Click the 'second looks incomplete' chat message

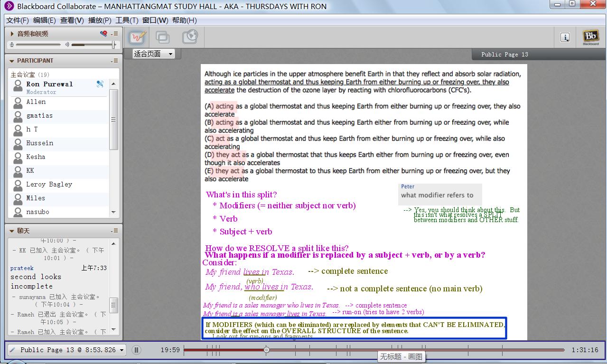(36, 281)
